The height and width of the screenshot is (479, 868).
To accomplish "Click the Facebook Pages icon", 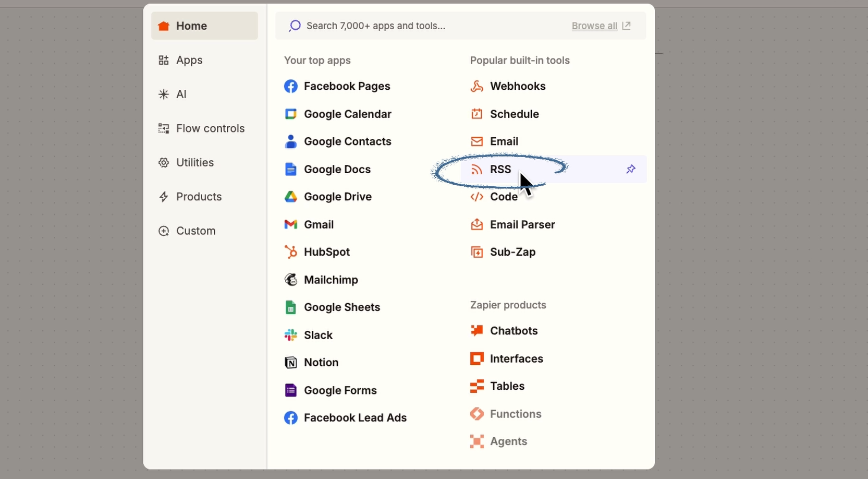I will (291, 86).
